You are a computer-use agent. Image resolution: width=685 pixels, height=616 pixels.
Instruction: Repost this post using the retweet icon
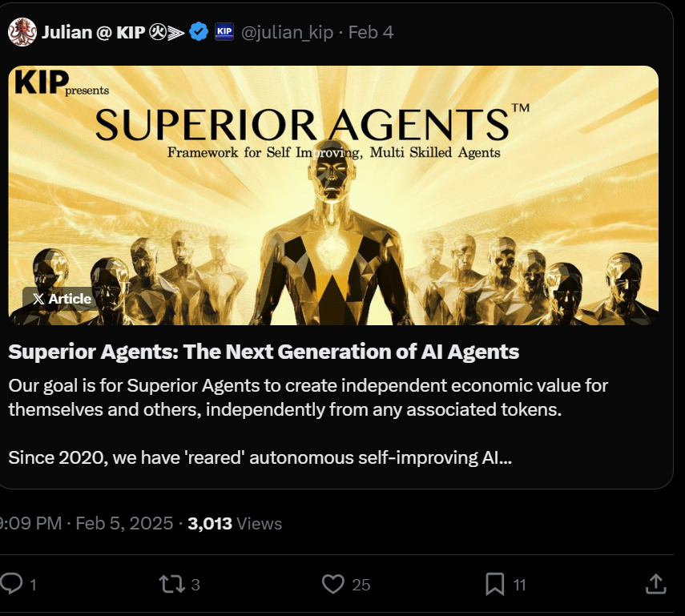point(171,584)
